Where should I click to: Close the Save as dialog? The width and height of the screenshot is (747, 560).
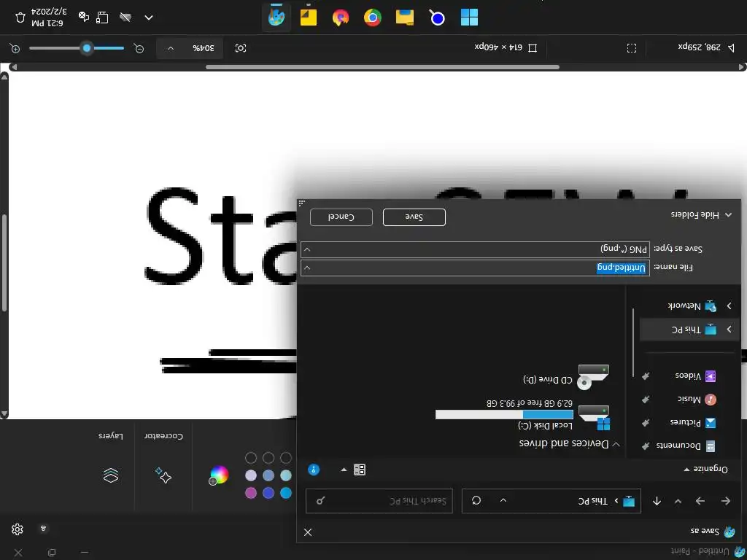point(308,532)
